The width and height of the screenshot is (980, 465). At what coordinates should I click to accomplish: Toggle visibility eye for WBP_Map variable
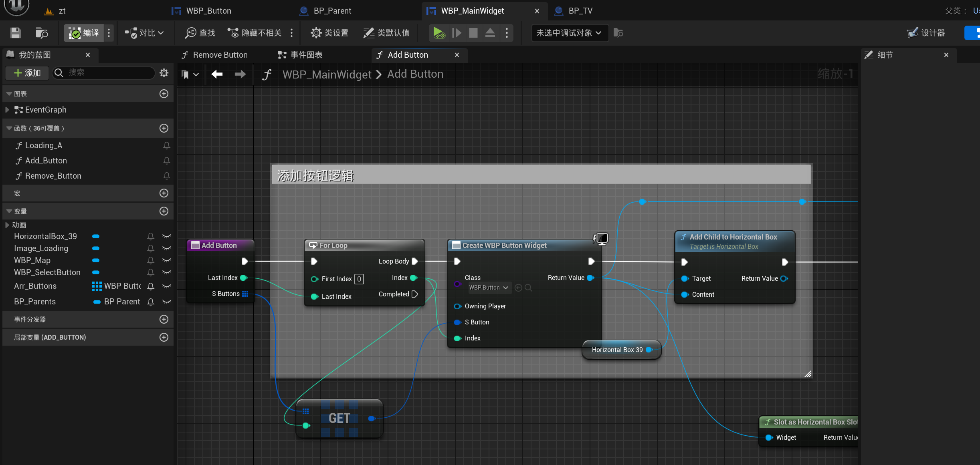click(167, 260)
